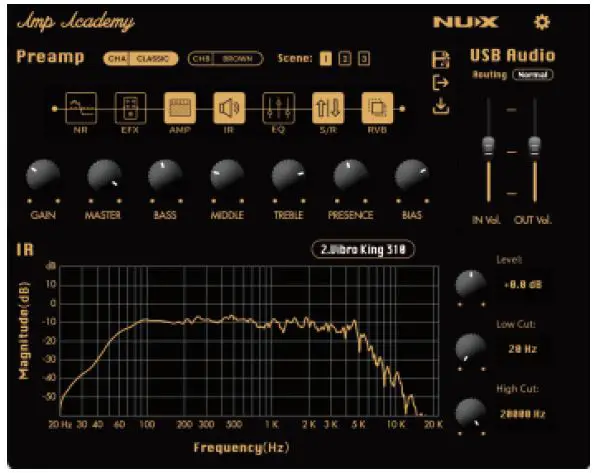This screenshot has height=473, width=594.
Task: Click the Low Cut knob
Action: 471,349
